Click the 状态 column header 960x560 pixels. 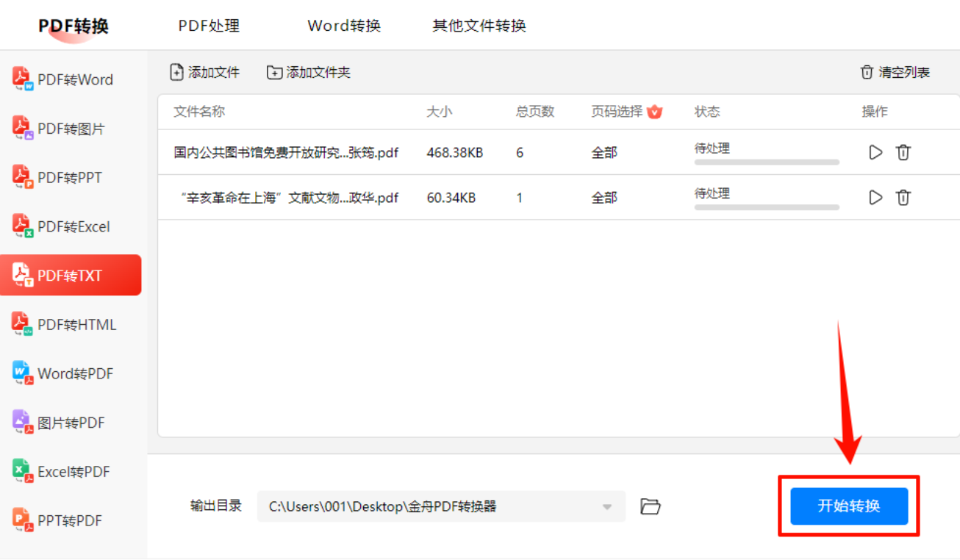[707, 112]
